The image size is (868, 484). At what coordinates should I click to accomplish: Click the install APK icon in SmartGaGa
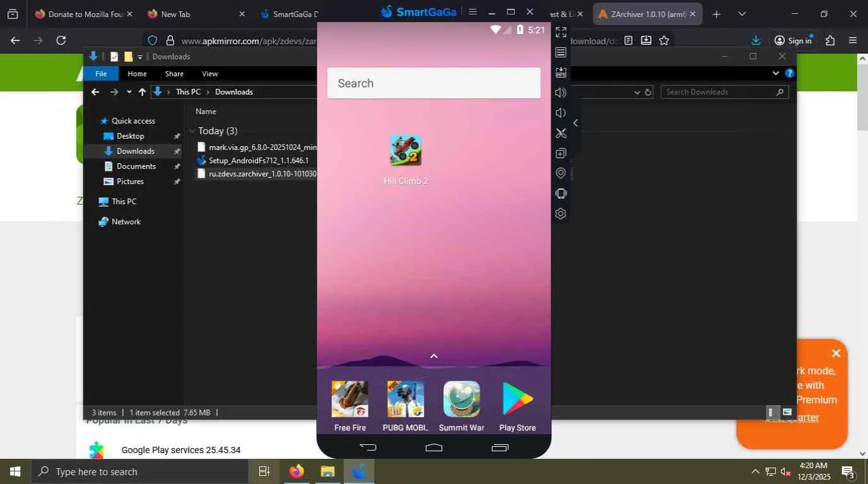(x=561, y=72)
